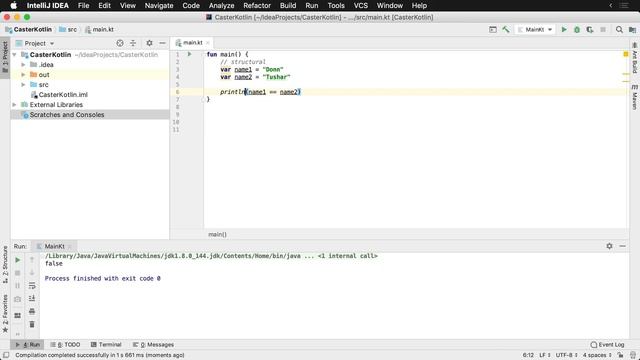This screenshot has height=360, width=640.
Task: Open the Favorites vertical tool tab
Action: click(5, 313)
